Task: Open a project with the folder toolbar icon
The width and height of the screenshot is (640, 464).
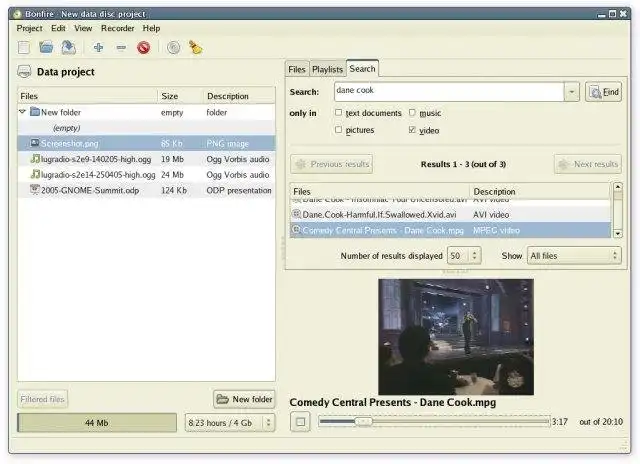Action: (46, 48)
